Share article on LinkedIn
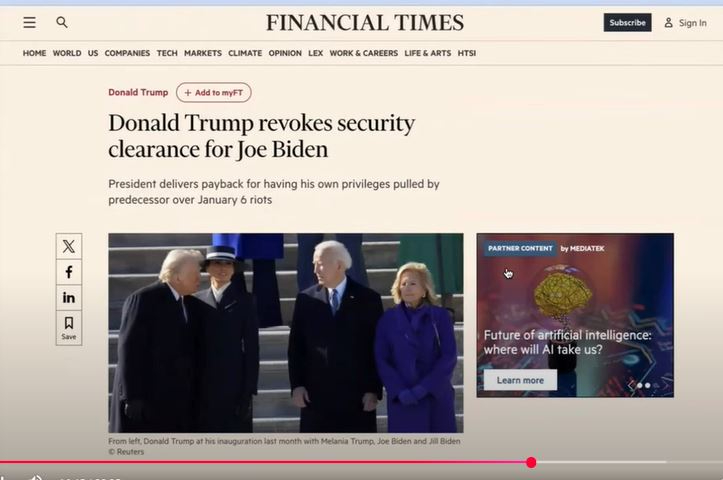 coord(69,298)
